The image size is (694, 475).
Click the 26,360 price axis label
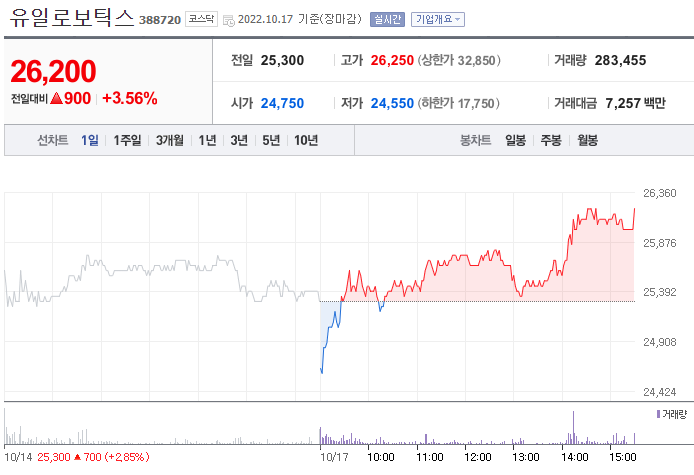(659, 193)
